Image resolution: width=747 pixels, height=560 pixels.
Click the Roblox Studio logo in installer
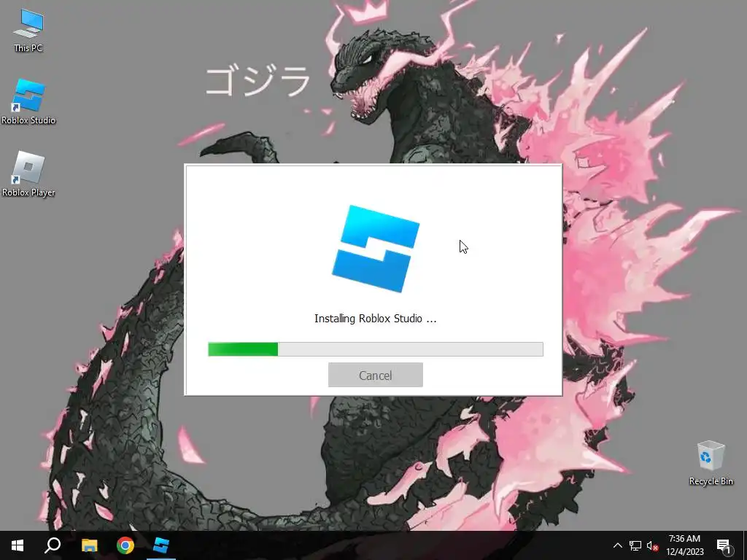point(376,249)
